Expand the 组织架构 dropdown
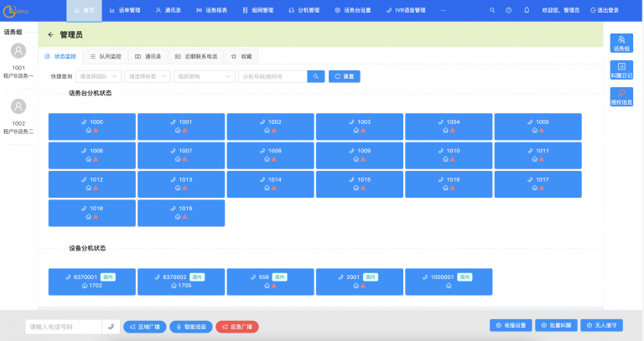The image size is (644, 341). pos(205,76)
